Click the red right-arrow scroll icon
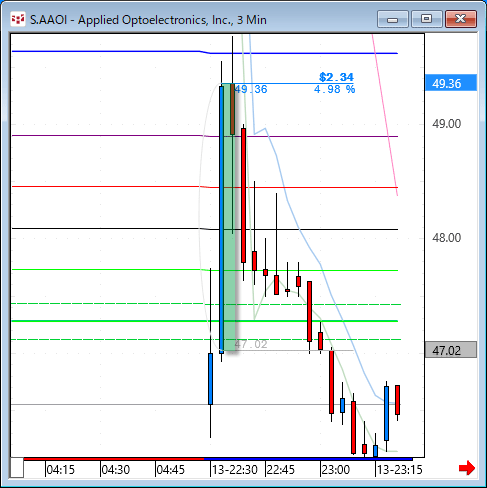This screenshot has width=487, height=488. (467, 468)
